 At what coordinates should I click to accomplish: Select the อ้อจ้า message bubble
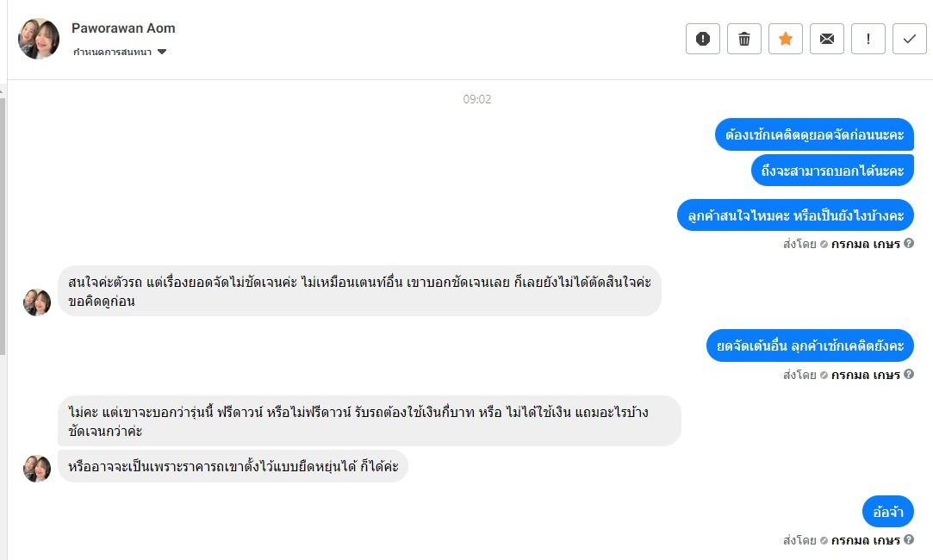(887, 512)
